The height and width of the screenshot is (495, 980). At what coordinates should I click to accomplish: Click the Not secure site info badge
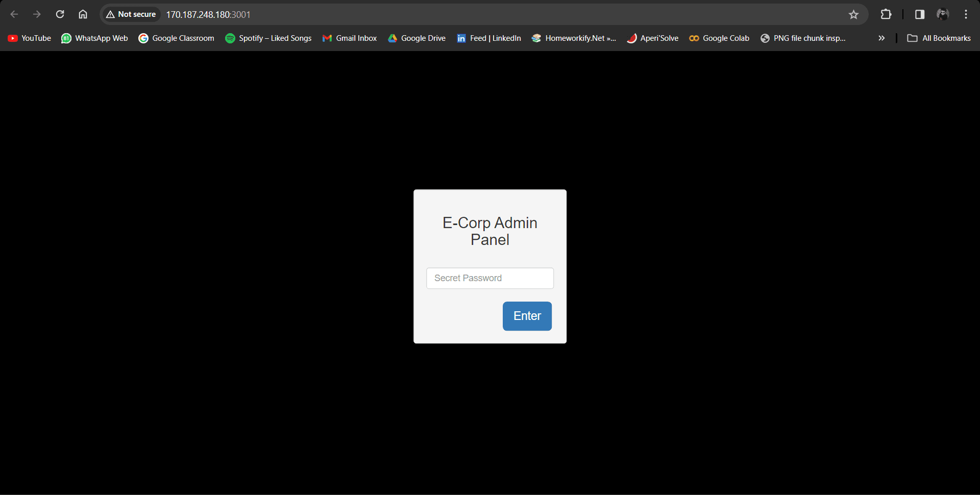[131, 14]
